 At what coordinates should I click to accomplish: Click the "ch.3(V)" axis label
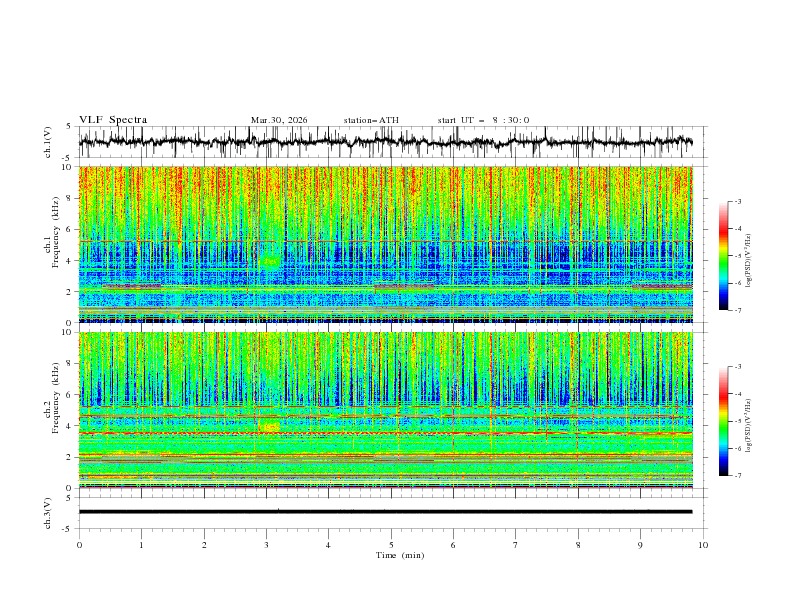(48, 513)
